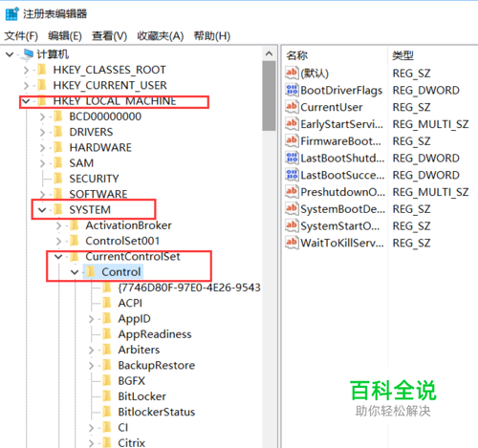Open the 查看(V) menu

109,36
